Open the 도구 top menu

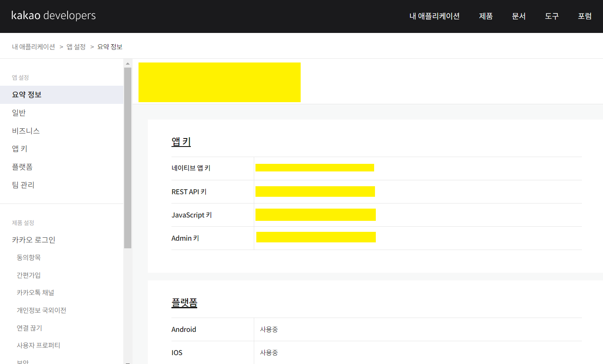pos(552,16)
